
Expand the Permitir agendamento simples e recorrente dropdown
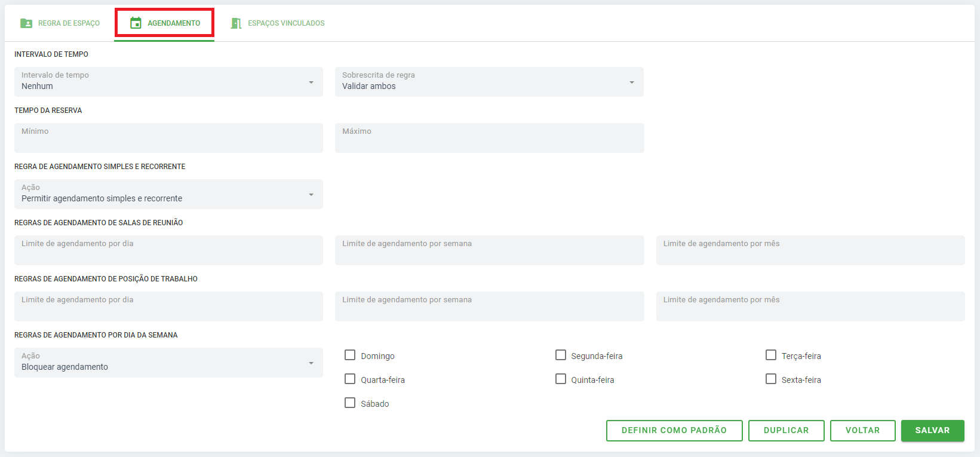point(168,194)
